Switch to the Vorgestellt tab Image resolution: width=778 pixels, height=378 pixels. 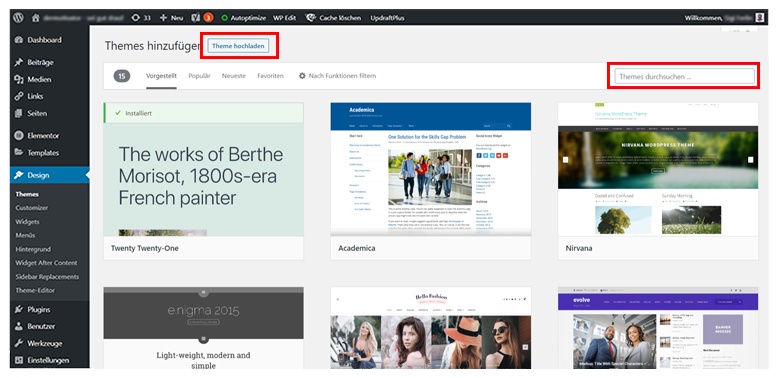[x=161, y=76]
